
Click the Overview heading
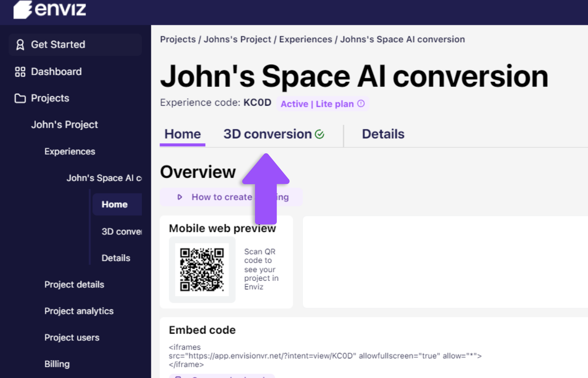(198, 172)
